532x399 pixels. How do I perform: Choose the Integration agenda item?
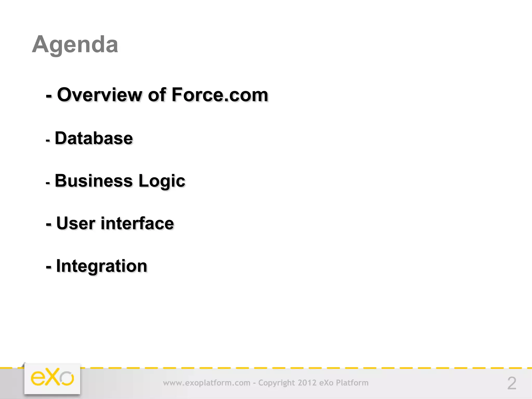click(x=96, y=267)
